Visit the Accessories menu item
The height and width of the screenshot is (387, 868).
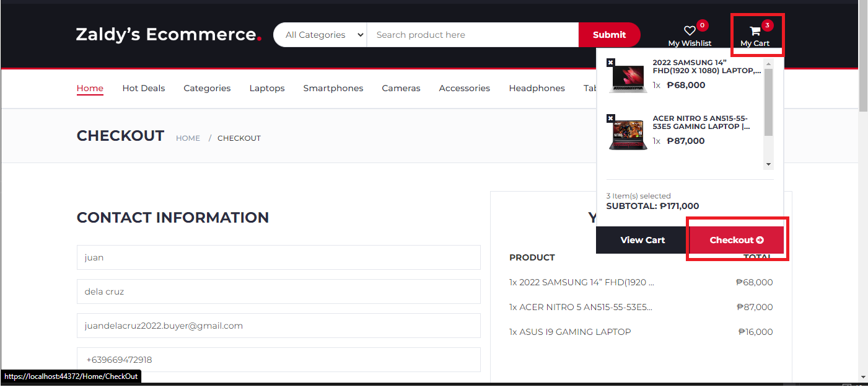[464, 88]
